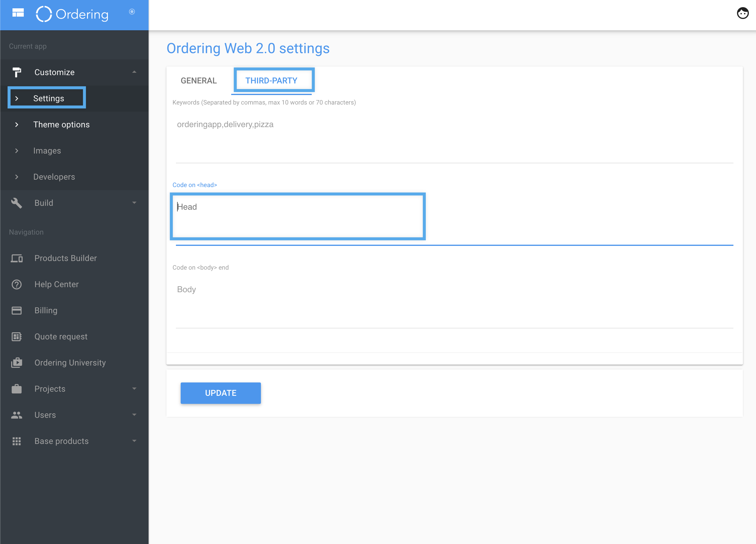The width and height of the screenshot is (756, 544).
Task: Open Settings in the sidebar
Action: (x=49, y=98)
